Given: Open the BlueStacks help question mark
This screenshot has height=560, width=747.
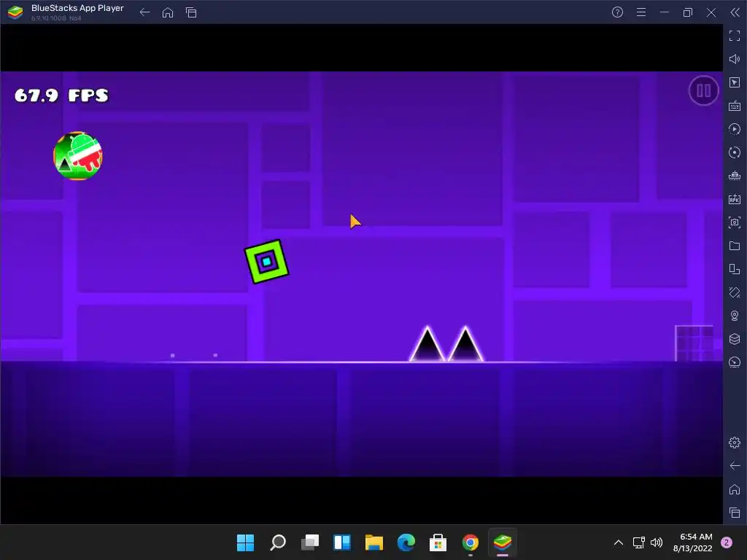Looking at the screenshot, I should 617,12.
